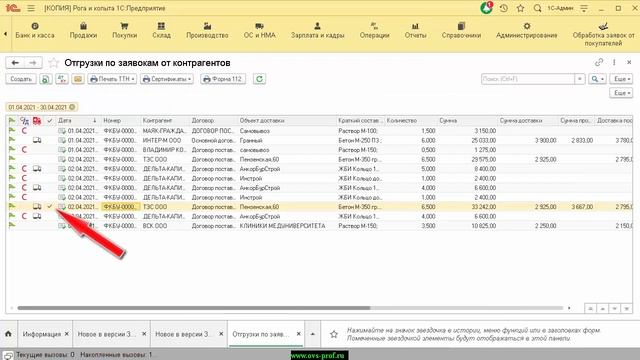Expand the open windows list arrow
This screenshot has width=640, height=360.
[313, 334]
